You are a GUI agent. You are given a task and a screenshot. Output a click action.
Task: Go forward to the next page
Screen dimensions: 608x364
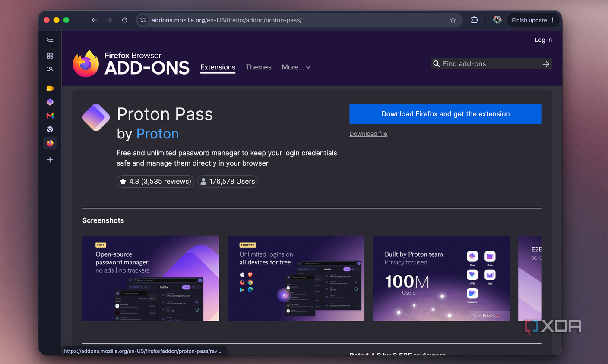109,20
